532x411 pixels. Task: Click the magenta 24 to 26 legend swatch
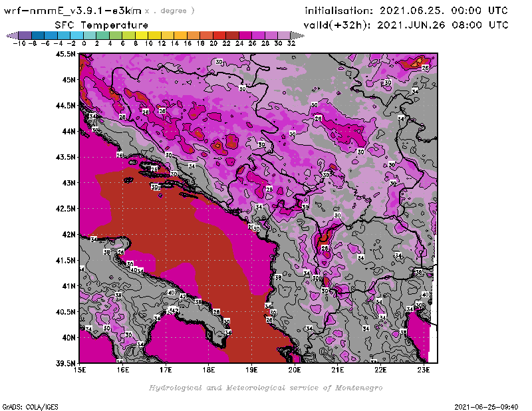(x=245, y=35)
